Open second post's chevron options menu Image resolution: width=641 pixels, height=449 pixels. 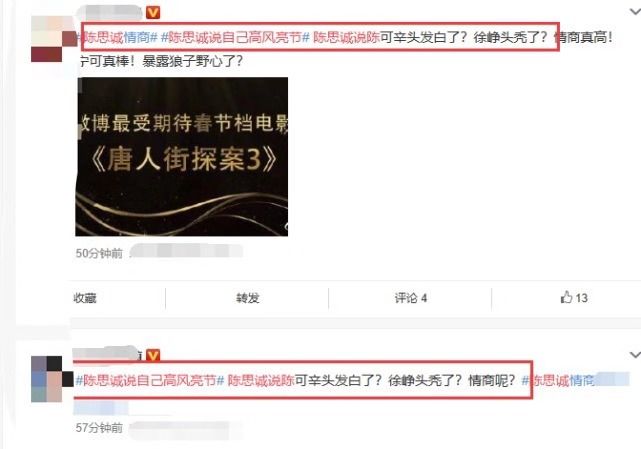(635, 355)
